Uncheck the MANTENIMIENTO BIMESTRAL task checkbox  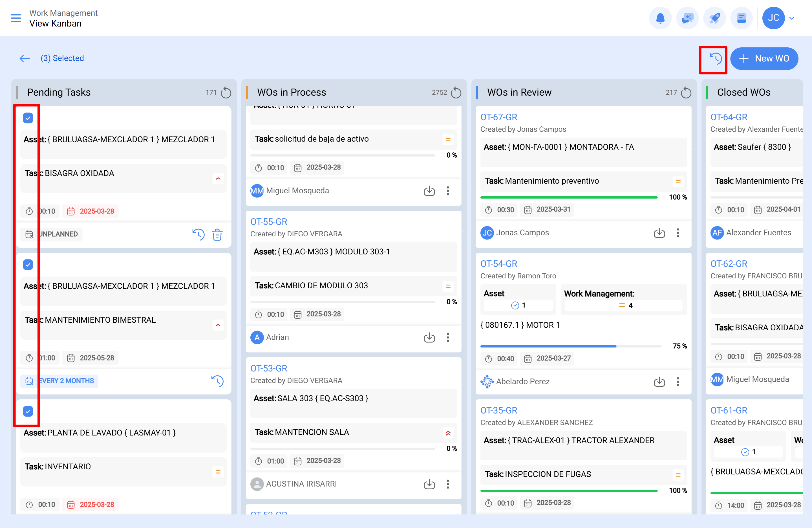(x=28, y=265)
